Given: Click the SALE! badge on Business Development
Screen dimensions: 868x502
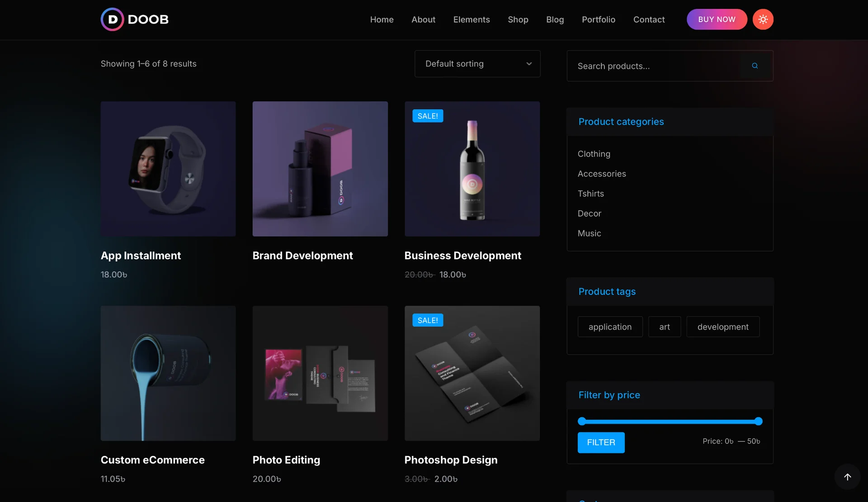Looking at the screenshot, I should click(x=427, y=116).
